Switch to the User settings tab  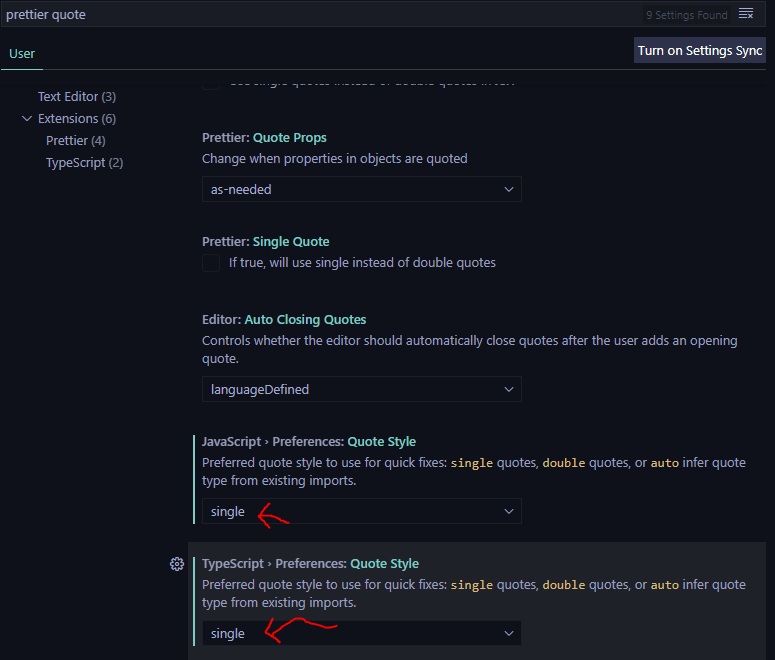point(22,53)
